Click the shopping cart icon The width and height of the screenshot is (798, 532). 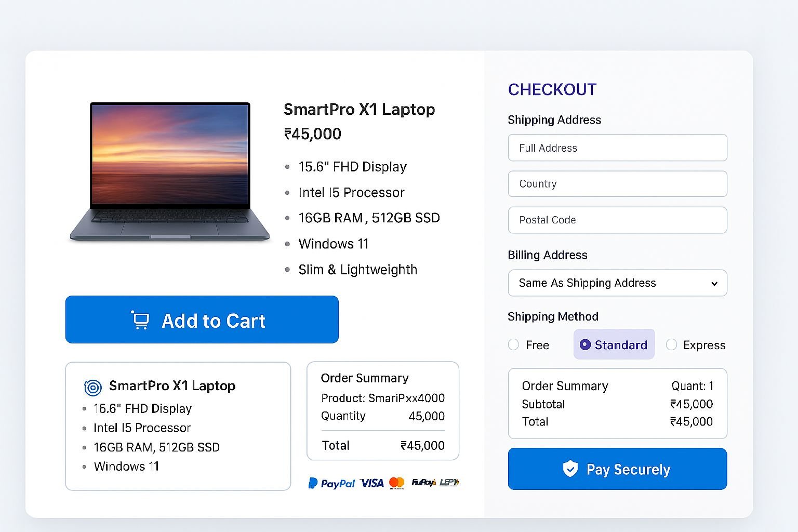coord(140,320)
